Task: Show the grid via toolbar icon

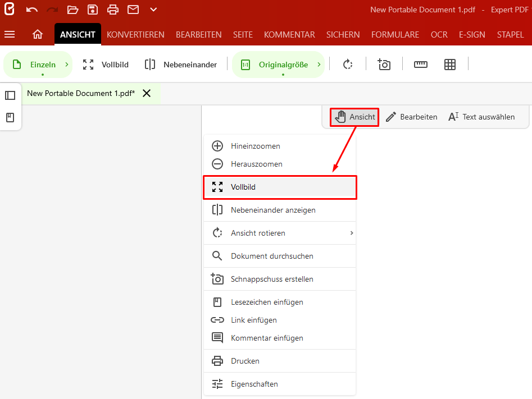Action: pos(450,65)
